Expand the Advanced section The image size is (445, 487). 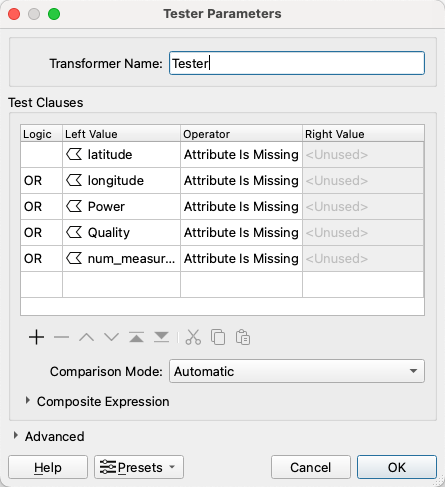point(15,436)
